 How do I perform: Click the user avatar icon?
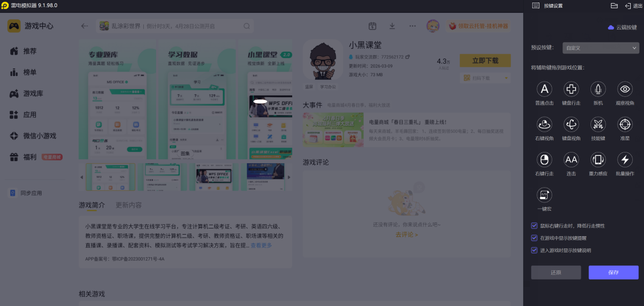[x=433, y=26]
